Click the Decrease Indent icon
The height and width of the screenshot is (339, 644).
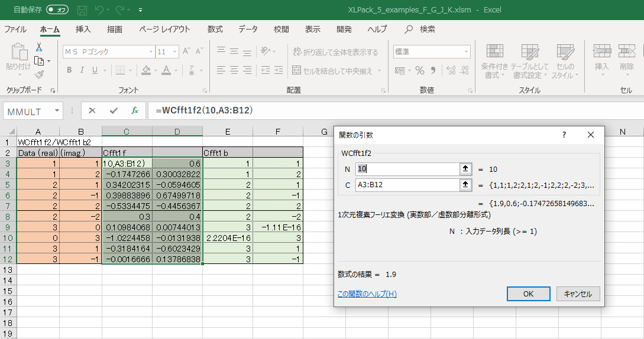click(266, 70)
